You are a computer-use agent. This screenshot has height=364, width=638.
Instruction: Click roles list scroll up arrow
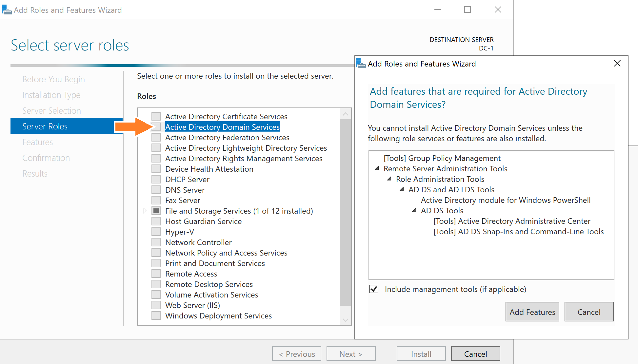coord(345,114)
